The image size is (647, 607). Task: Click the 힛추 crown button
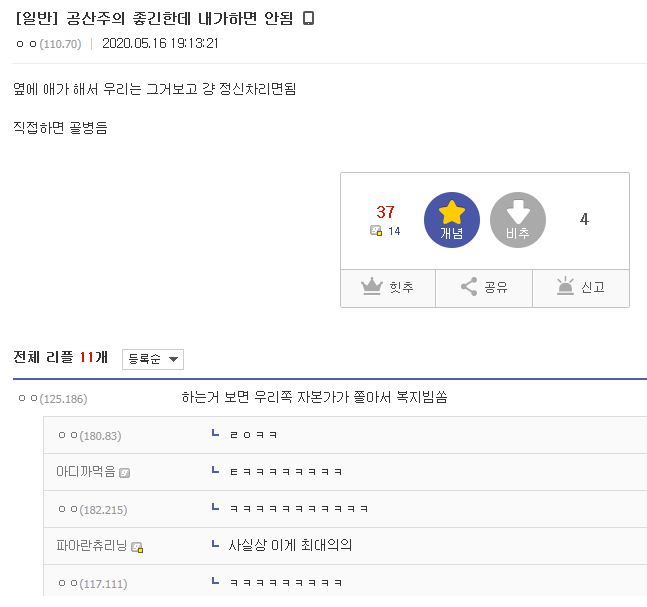pyautogui.click(x=386, y=288)
